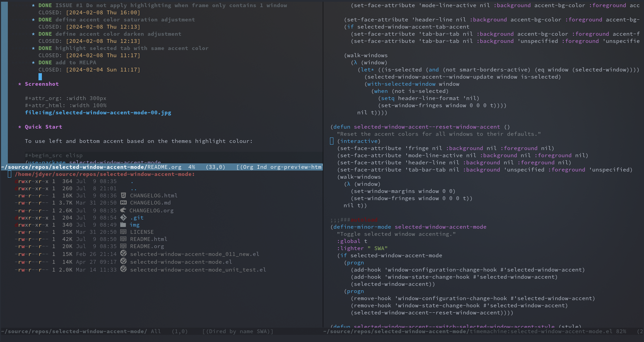Click the folder icon beside img
The width and height of the screenshot is (644, 342).
click(123, 225)
